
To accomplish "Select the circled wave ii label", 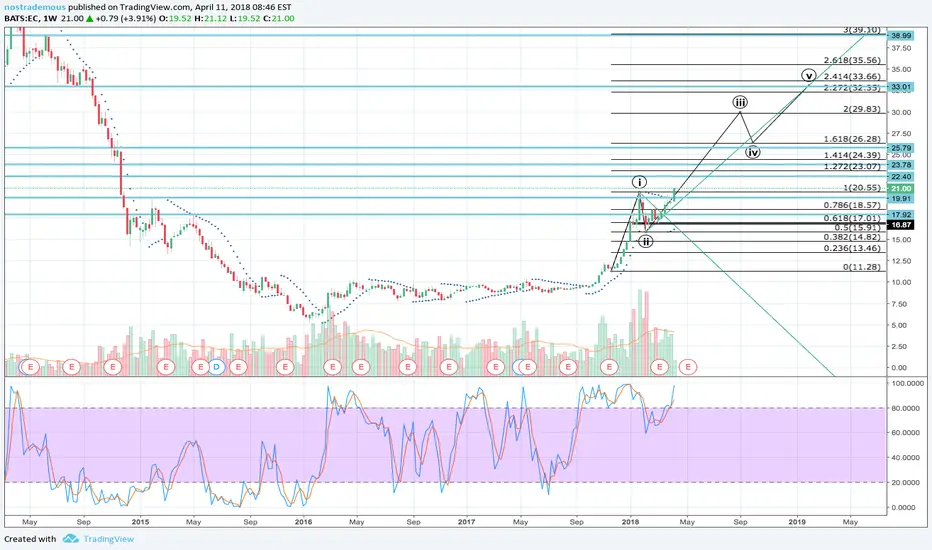I will click(646, 241).
